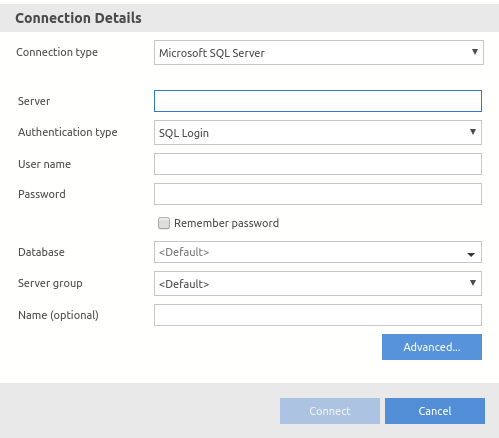Click the arrow in Server group selector
The width and height of the screenshot is (499, 438).
click(x=473, y=283)
